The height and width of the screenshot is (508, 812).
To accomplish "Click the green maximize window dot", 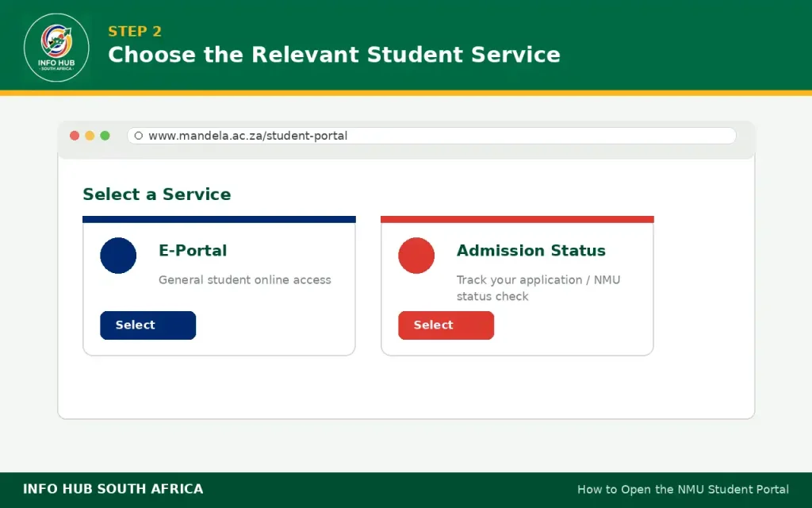I will tap(105, 136).
